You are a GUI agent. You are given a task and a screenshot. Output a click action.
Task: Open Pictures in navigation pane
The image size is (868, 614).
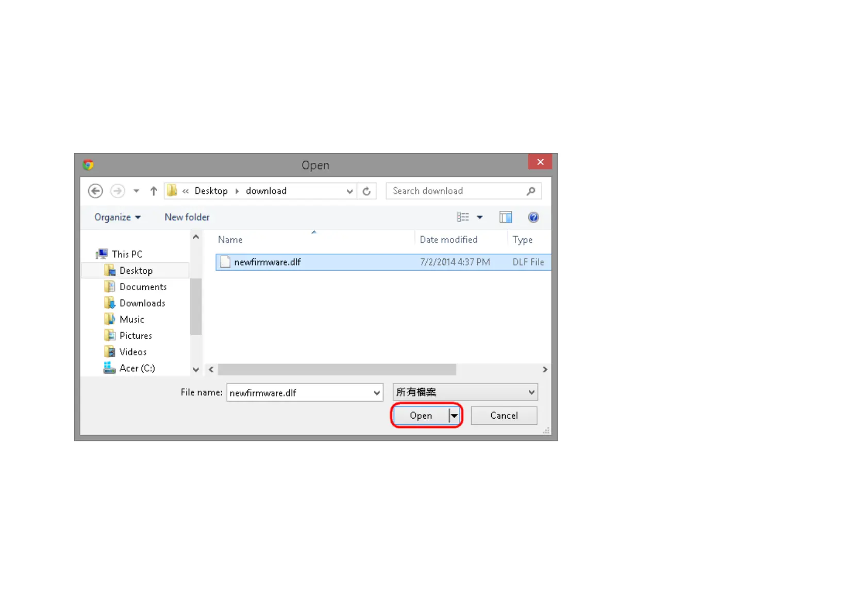(136, 336)
